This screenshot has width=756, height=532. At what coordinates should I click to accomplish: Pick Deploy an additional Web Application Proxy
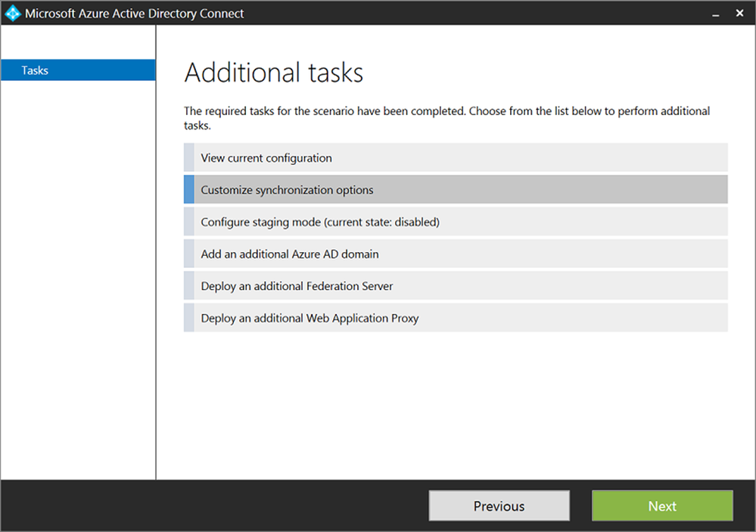pyautogui.click(x=456, y=318)
